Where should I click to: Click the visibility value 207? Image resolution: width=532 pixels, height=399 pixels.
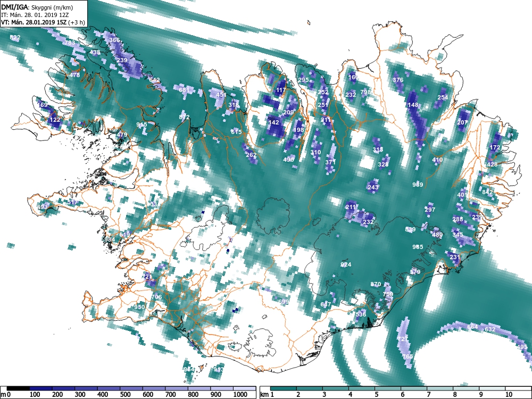coord(462,122)
